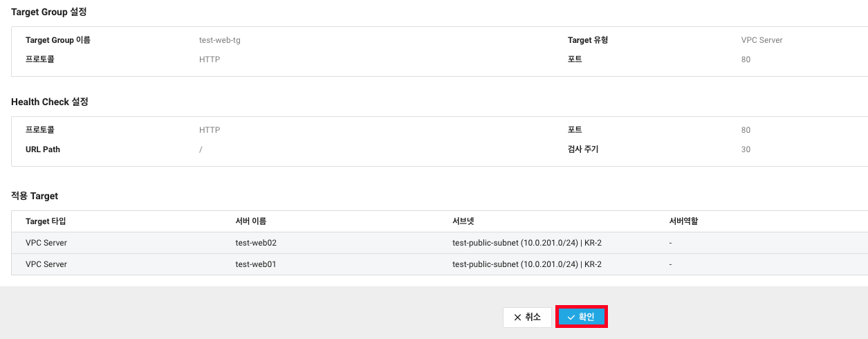Viewport: 868px width, 339px height.
Task: Click Target Group name value test-web-tg
Action: [220, 40]
